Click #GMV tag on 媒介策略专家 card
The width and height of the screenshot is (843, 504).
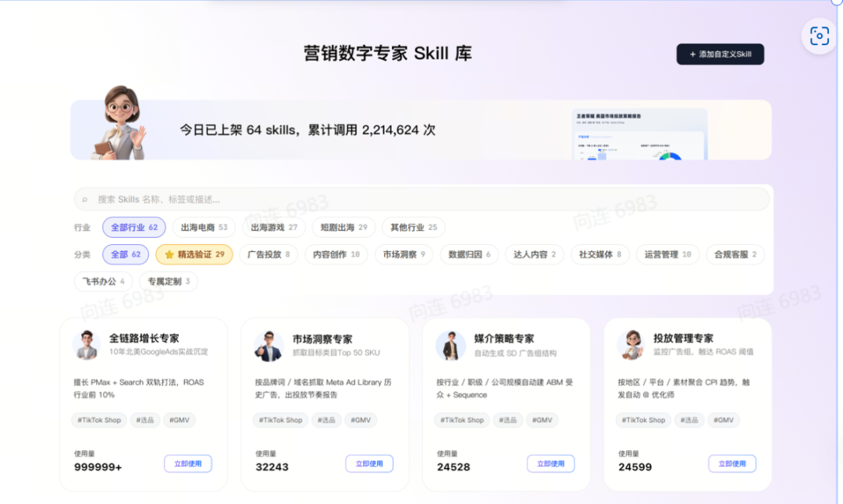[542, 421]
